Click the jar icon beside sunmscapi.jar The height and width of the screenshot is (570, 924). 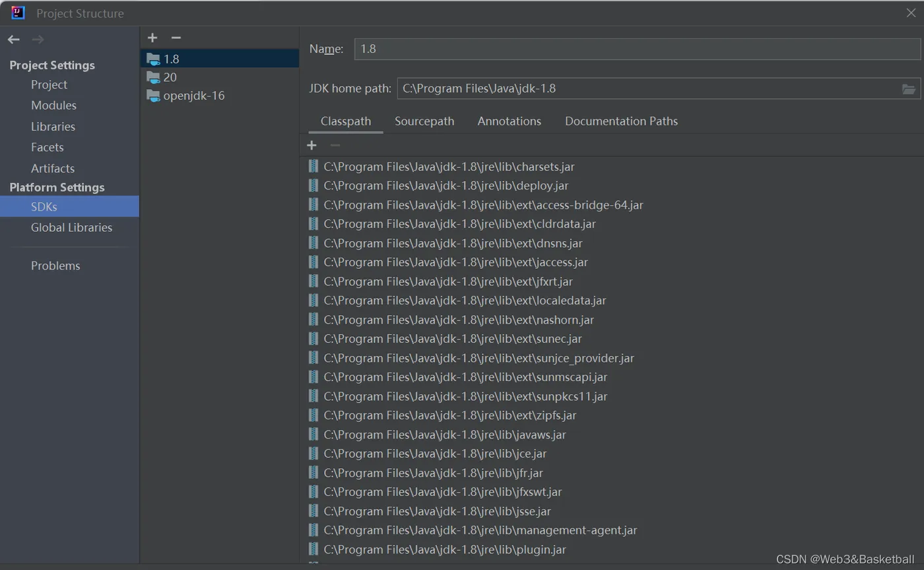point(313,377)
